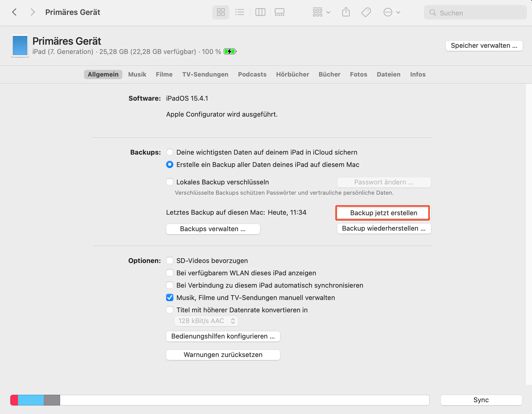Go back with the left chevron

[x=14, y=12]
